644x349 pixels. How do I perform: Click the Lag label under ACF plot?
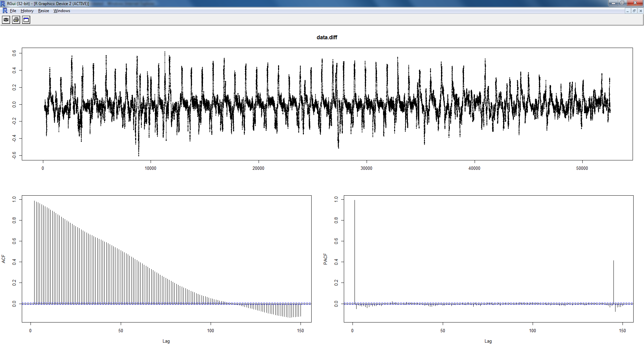[166, 341]
